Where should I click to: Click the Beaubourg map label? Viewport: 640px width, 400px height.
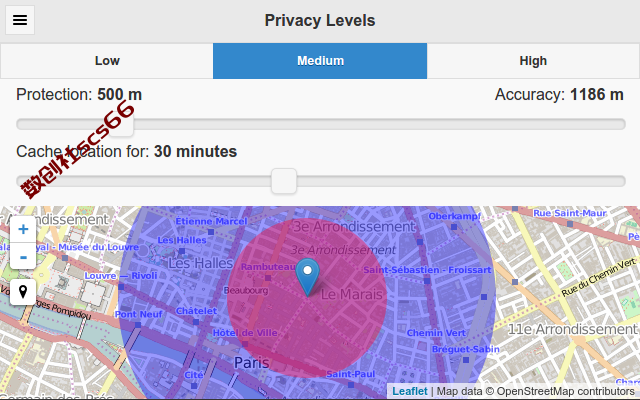point(246,291)
